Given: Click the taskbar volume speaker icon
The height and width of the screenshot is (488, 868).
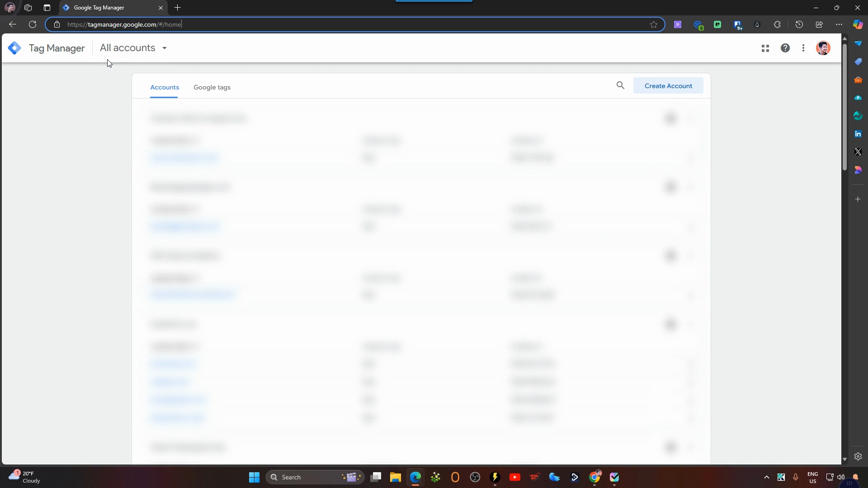Looking at the screenshot, I should (x=841, y=477).
